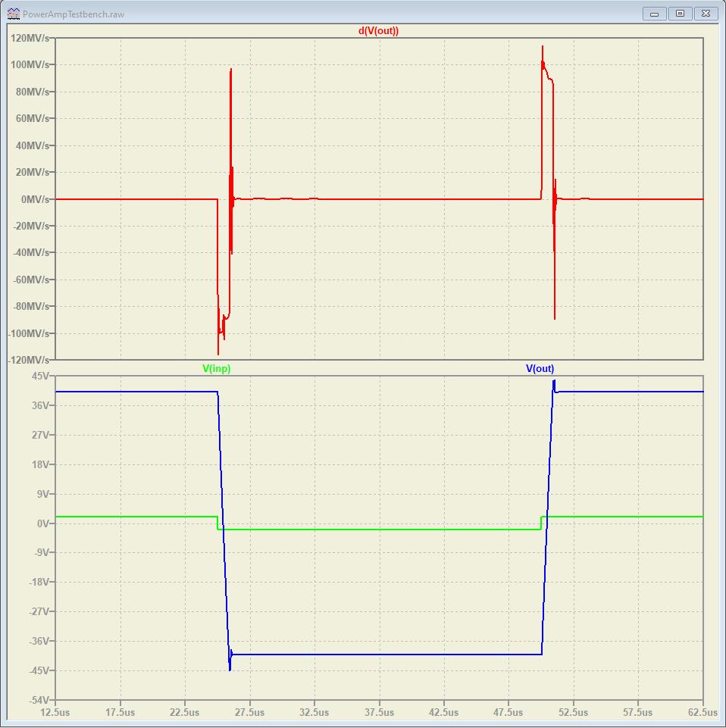Click the 9V axis label
This screenshot has width=726, height=728.
[x=43, y=494]
